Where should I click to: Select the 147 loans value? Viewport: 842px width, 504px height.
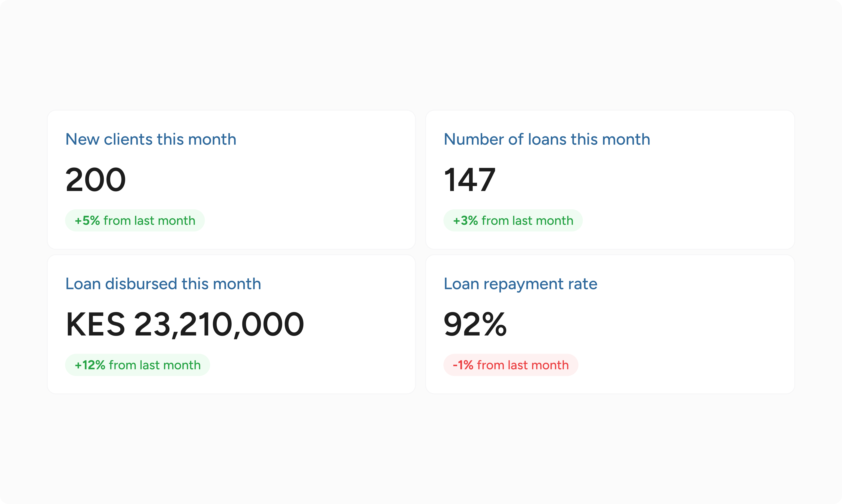click(470, 180)
